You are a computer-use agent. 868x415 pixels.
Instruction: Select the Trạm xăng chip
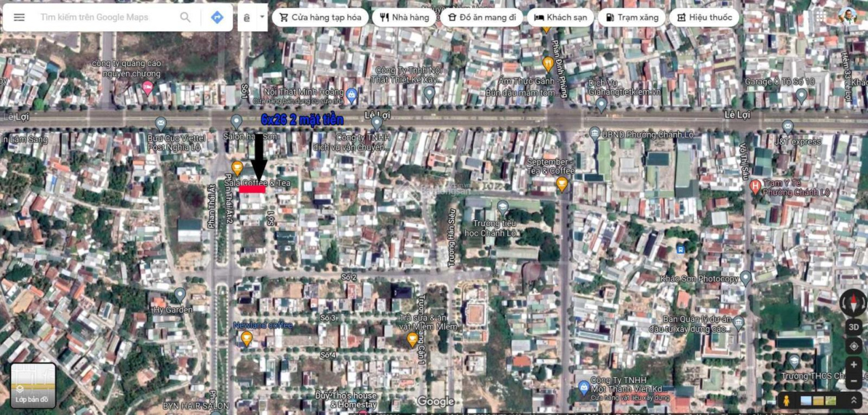[631, 17]
